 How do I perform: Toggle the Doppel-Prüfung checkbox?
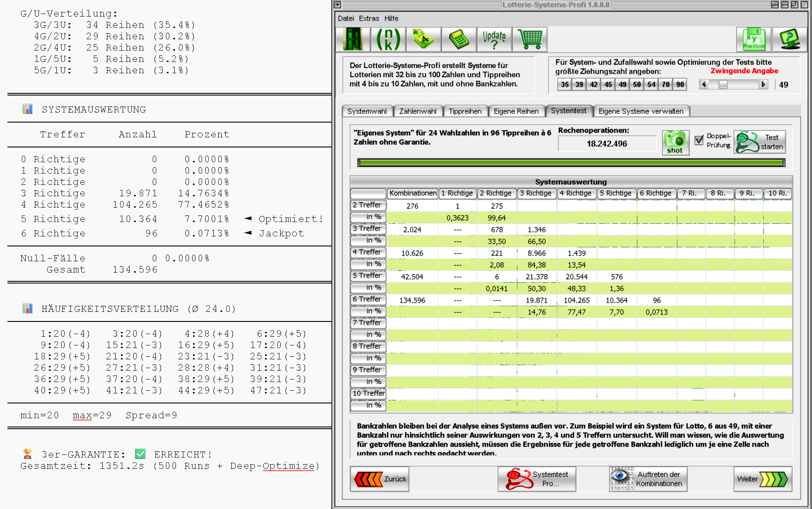[x=699, y=140]
